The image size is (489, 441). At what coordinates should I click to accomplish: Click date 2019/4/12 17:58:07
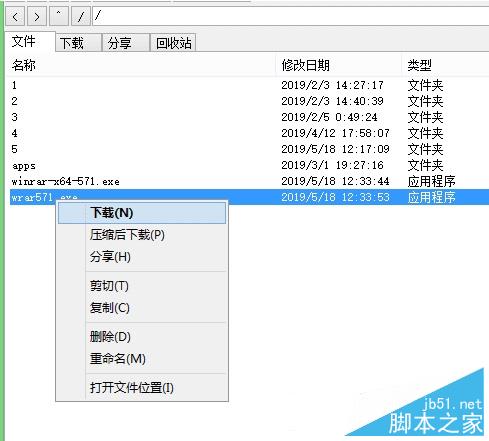pyautogui.click(x=335, y=133)
